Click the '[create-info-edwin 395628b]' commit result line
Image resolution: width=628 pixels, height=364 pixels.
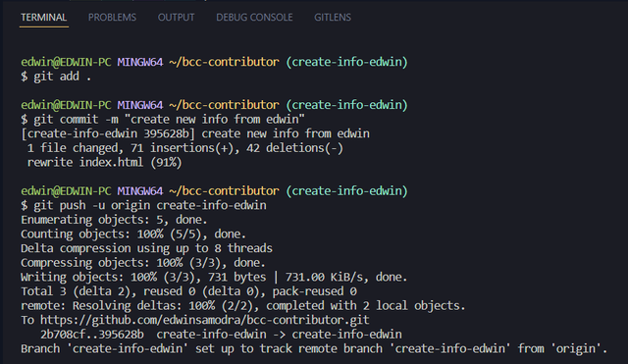tap(195, 133)
